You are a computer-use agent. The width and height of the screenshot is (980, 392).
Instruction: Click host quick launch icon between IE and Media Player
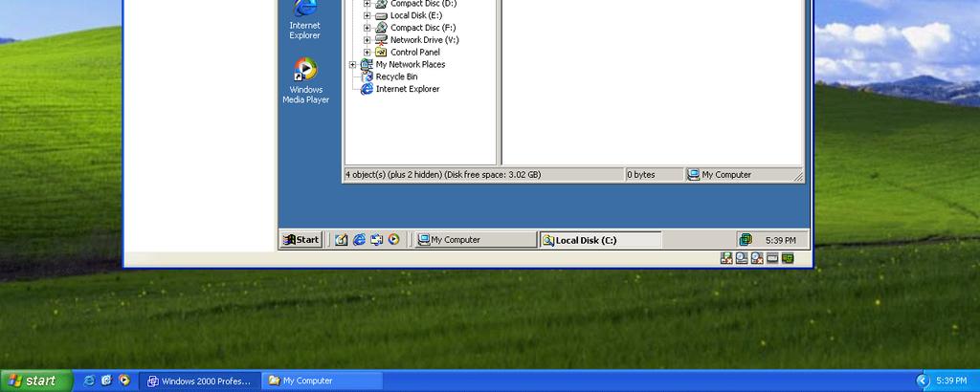[x=106, y=381]
